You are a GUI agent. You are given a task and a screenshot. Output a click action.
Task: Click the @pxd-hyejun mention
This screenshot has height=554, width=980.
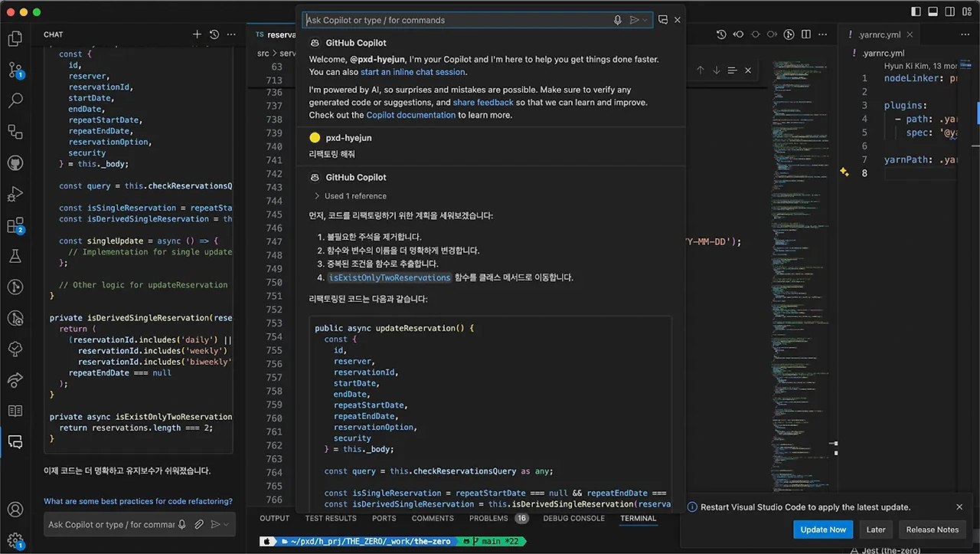pos(377,59)
